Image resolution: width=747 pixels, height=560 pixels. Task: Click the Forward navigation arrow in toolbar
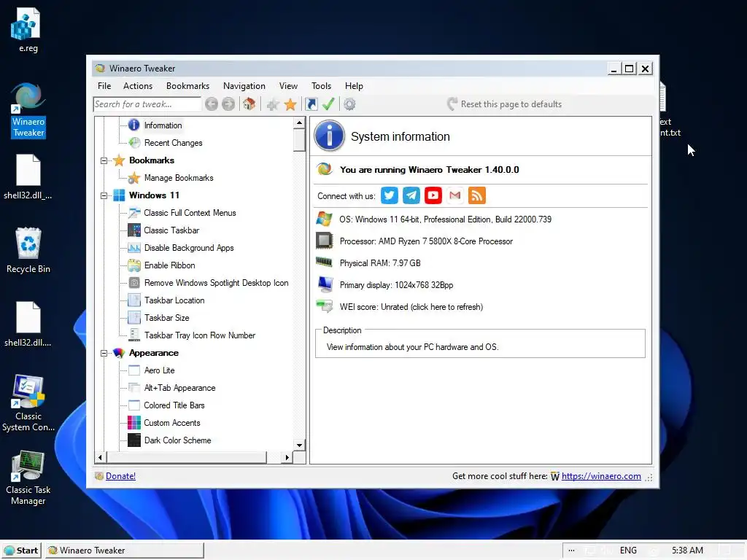pyautogui.click(x=228, y=104)
